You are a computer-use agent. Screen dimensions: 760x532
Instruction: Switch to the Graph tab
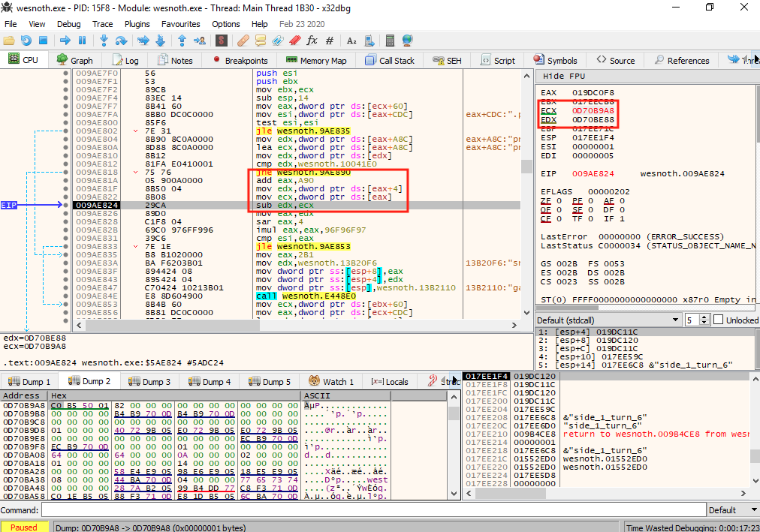(74, 61)
